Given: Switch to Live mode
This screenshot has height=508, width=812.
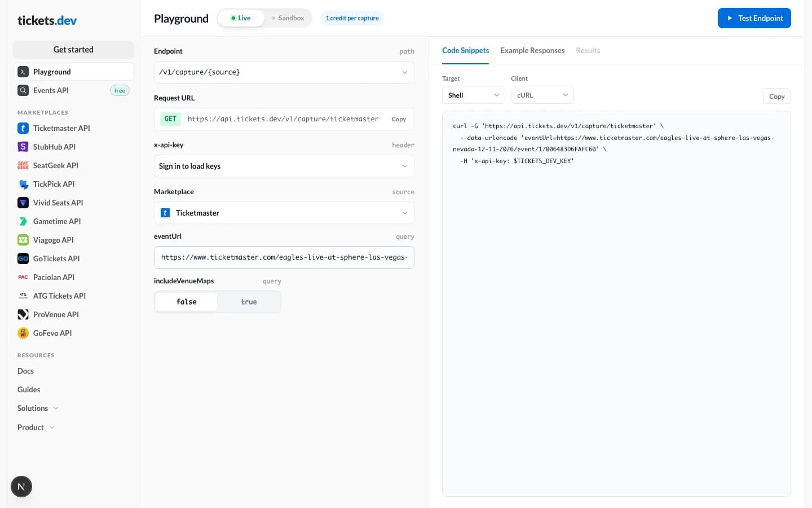Looking at the screenshot, I should click(241, 18).
